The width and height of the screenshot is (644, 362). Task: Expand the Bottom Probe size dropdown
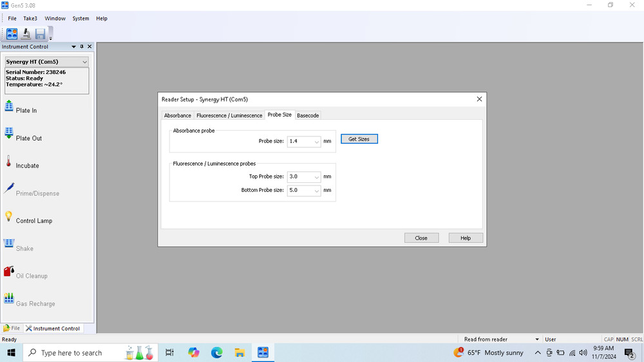316,191
